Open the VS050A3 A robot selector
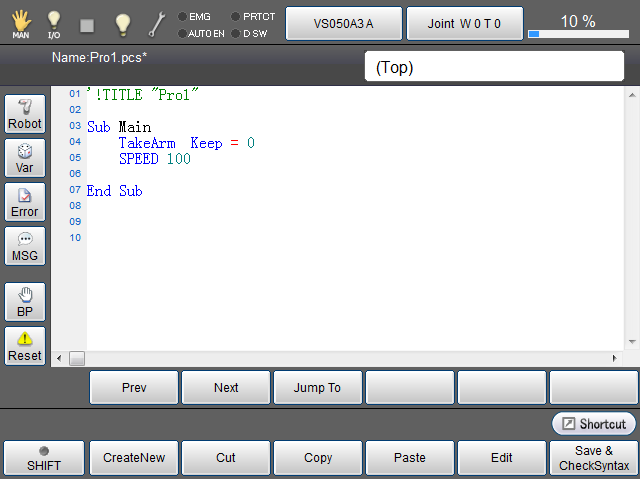The width and height of the screenshot is (640, 479). tap(343, 22)
